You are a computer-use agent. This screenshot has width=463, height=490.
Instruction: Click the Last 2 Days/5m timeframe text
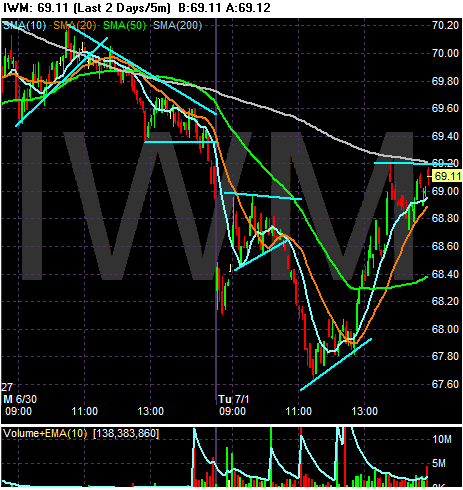[x=122, y=8]
